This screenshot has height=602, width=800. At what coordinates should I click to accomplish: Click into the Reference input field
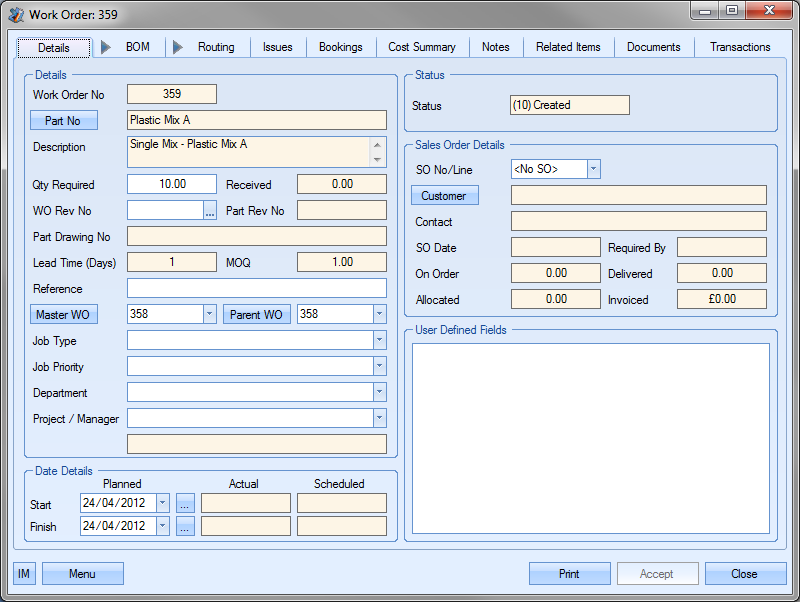(256, 289)
